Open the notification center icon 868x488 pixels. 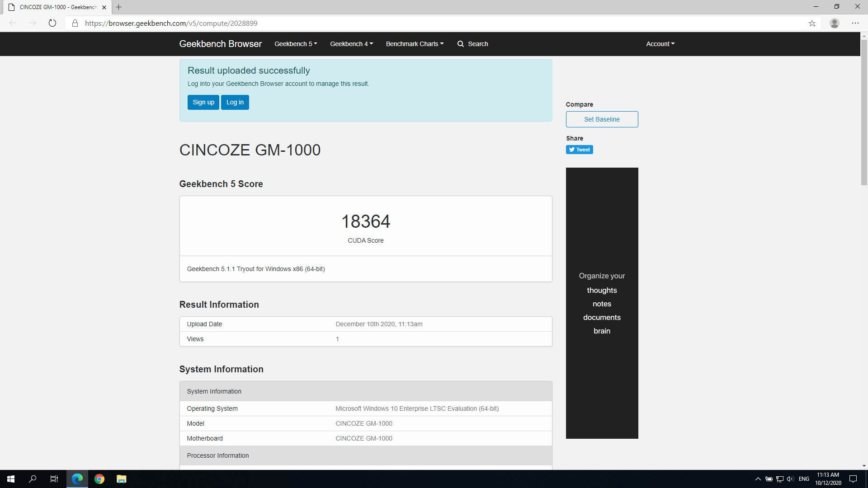[x=853, y=479]
